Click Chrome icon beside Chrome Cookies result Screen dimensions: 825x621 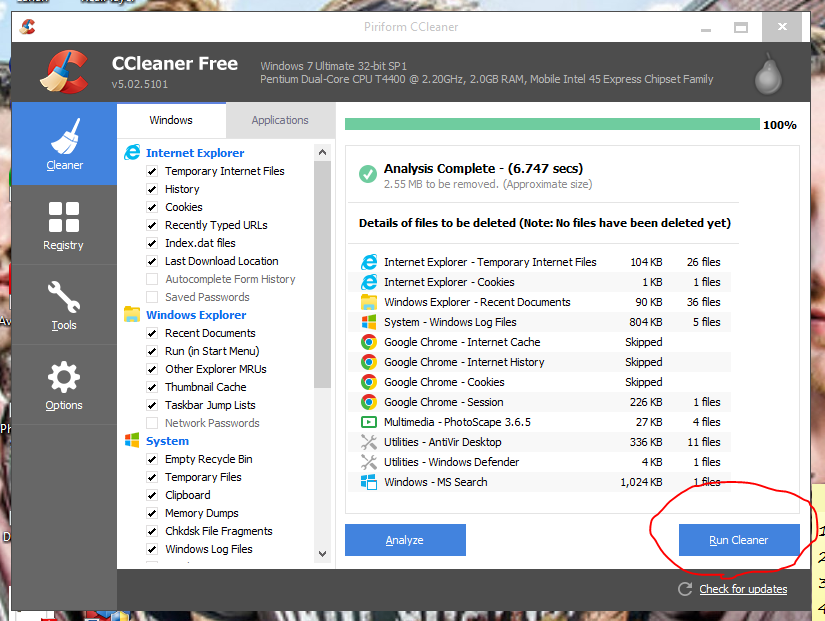369,382
